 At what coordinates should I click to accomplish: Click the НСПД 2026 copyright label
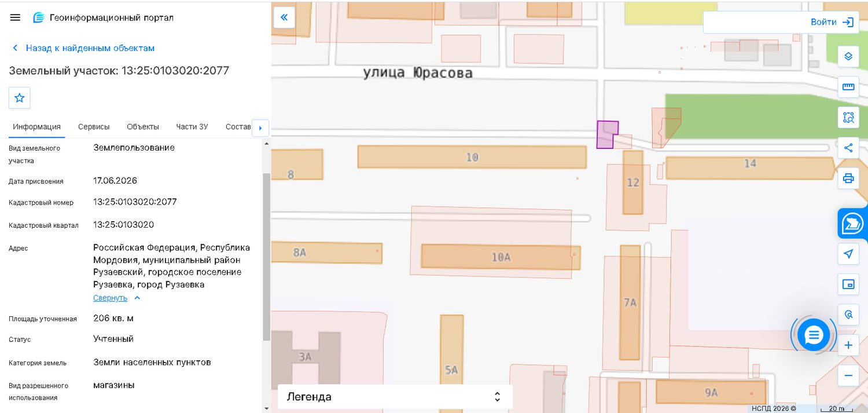point(774,408)
